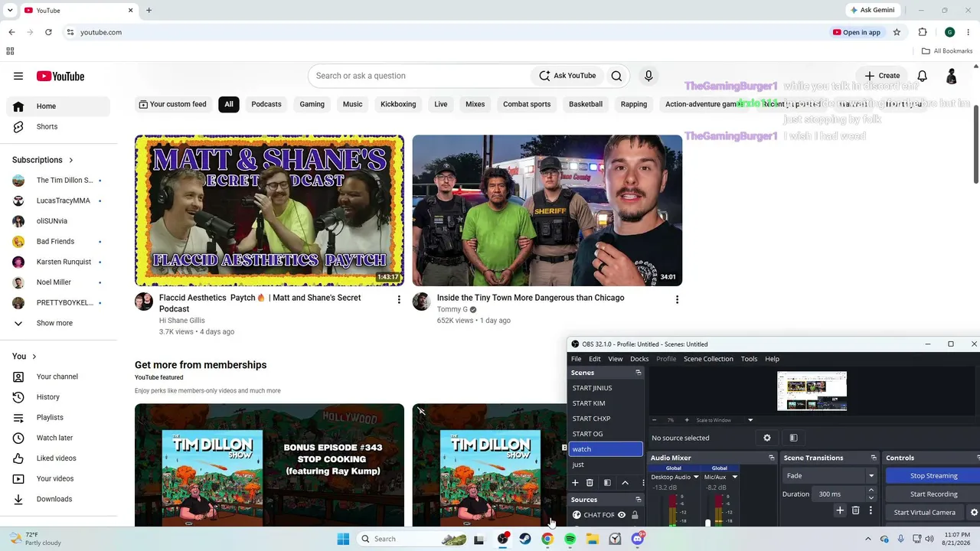
Task: Start voice search with the microphone icon
Action: (x=648, y=76)
